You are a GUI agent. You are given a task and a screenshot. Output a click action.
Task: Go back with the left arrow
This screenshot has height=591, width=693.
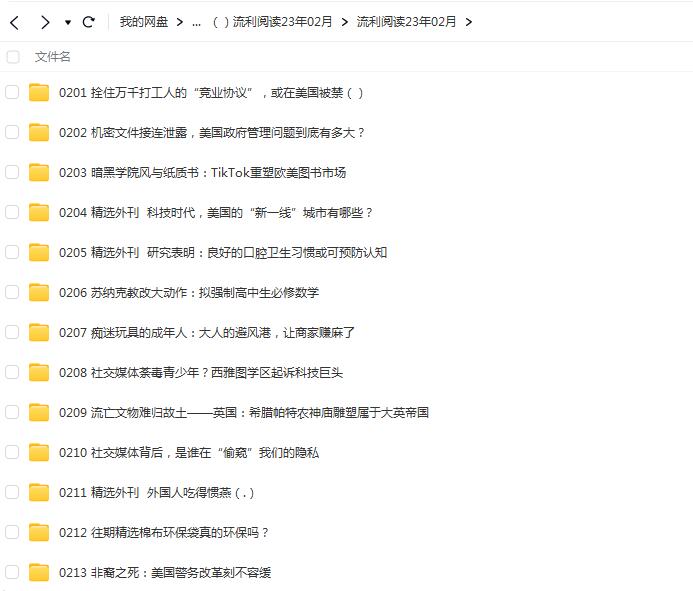point(15,22)
